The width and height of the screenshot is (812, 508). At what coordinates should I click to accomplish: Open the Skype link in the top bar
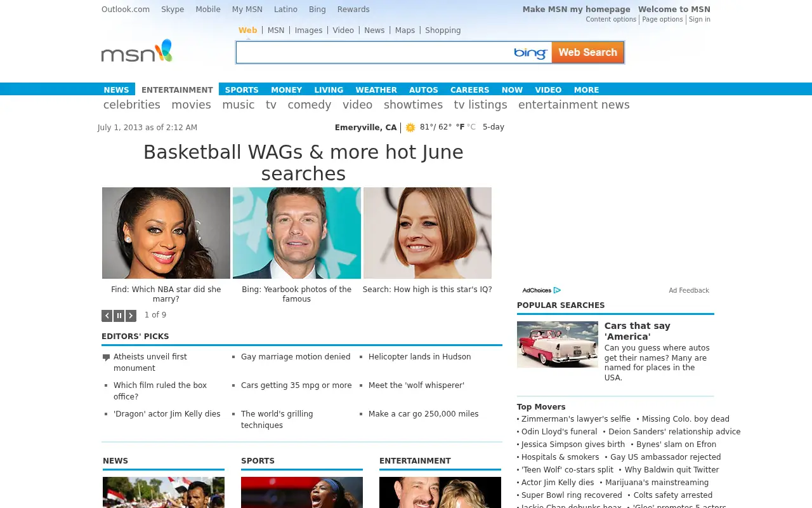coord(173,10)
